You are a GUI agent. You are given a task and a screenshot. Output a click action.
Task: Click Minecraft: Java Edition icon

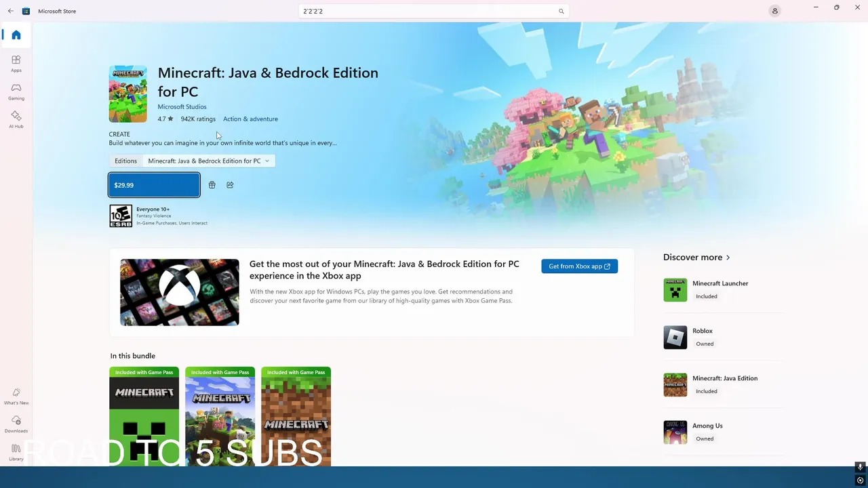675,385
